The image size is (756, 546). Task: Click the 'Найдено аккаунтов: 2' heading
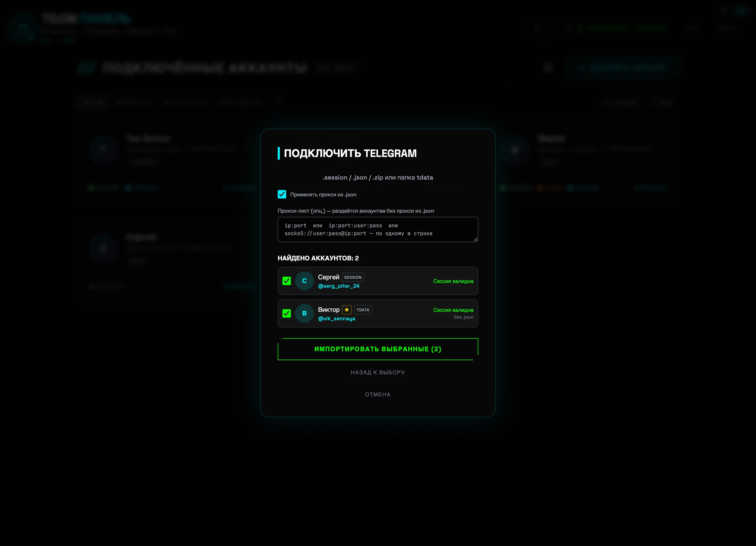tap(318, 258)
